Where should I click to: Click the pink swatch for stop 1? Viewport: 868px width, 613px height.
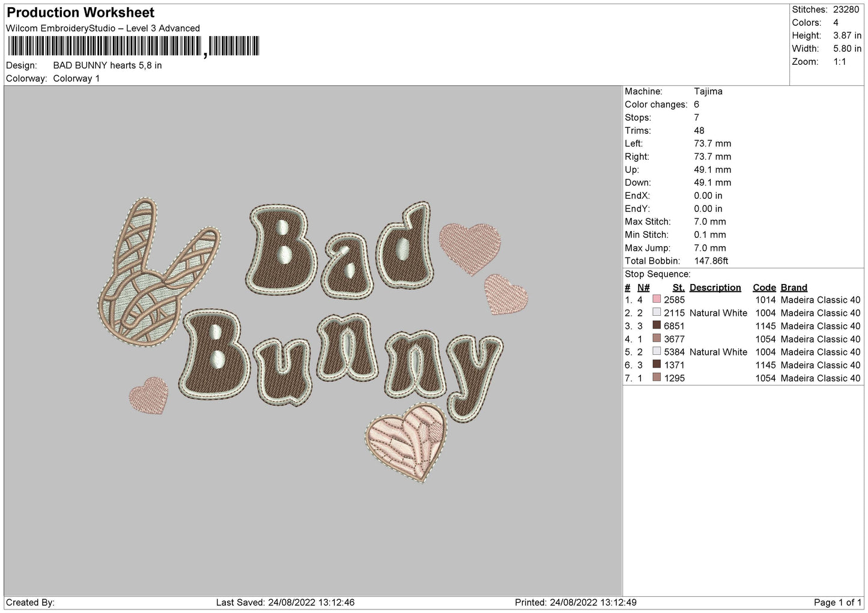(x=657, y=300)
